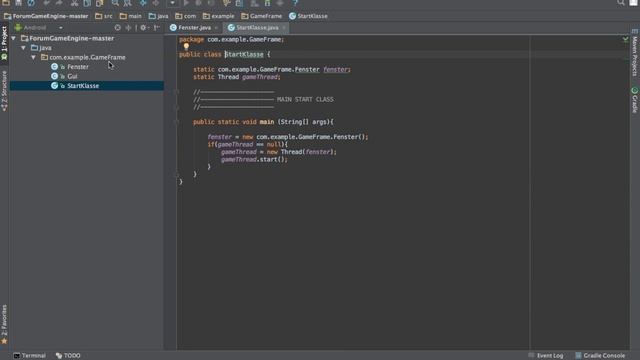Click the Copy toolbar icon
This screenshot has width=640, height=360.
click(87, 3)
